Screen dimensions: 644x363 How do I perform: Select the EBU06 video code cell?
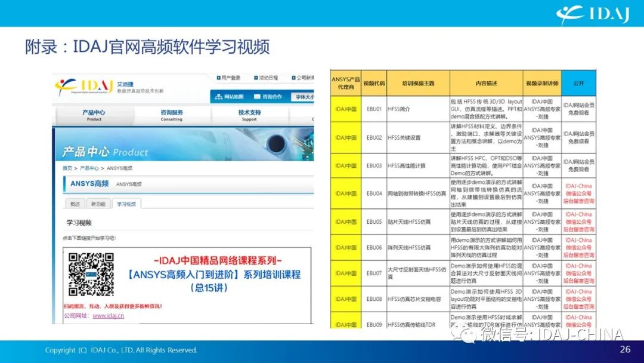374,248
